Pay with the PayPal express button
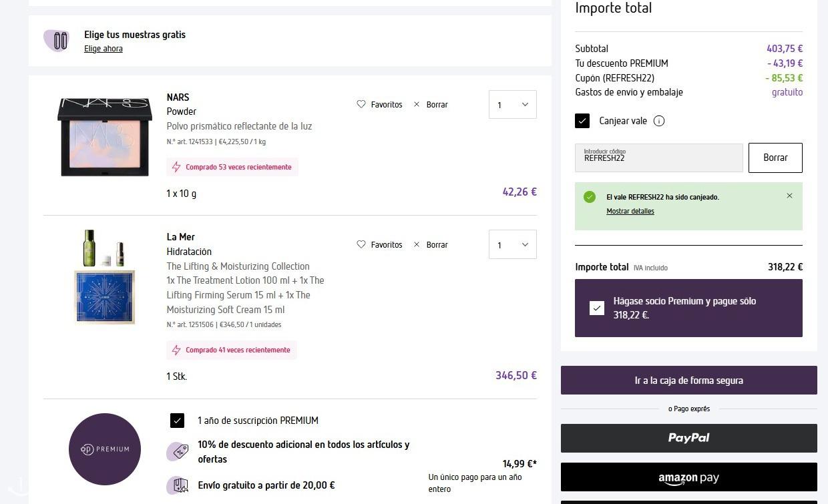The height and width of the screenshot is (504, 828). coord(688,438)
